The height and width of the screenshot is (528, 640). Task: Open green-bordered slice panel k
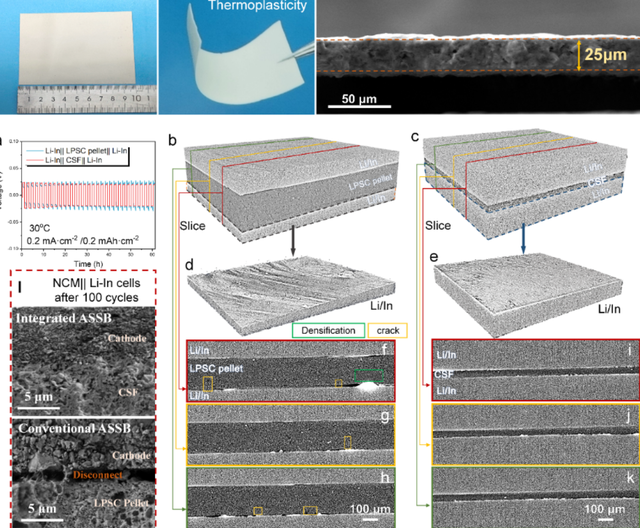point(536,498)
